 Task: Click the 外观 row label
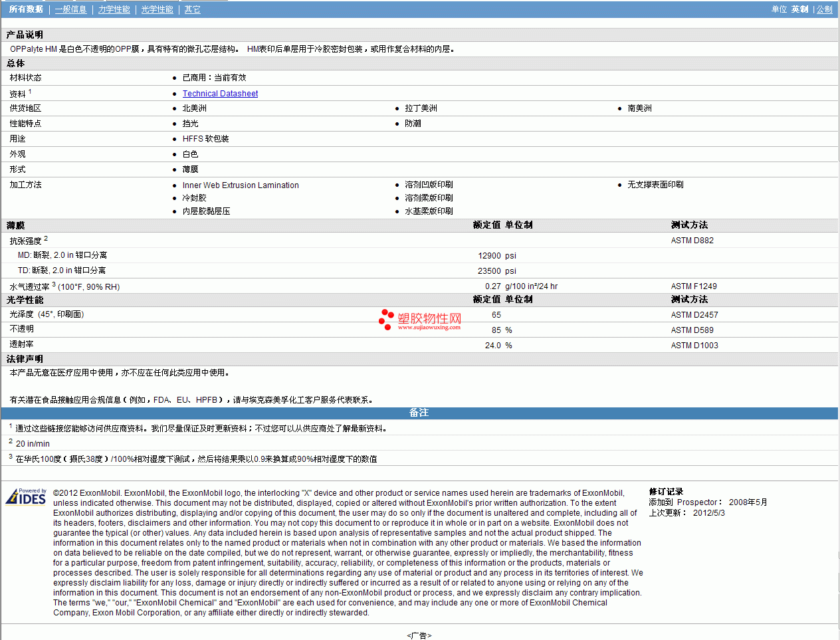pyautogui.click(x=17, y=154)
